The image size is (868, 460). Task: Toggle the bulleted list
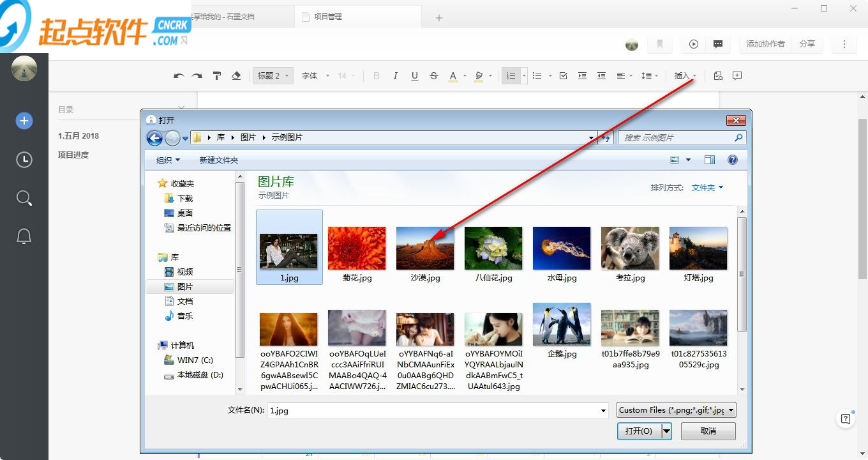click(x=537, y=76)
